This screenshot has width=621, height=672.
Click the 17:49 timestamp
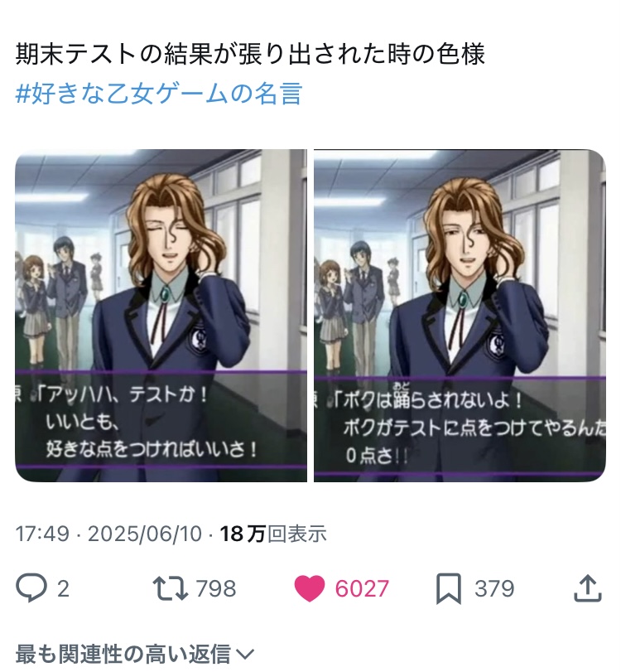pos(42,534)
